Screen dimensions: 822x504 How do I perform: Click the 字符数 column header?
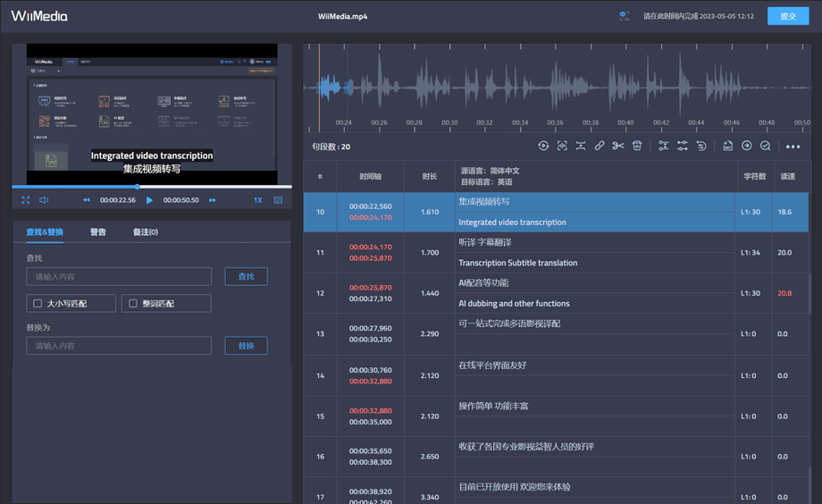tap(754, 176)
